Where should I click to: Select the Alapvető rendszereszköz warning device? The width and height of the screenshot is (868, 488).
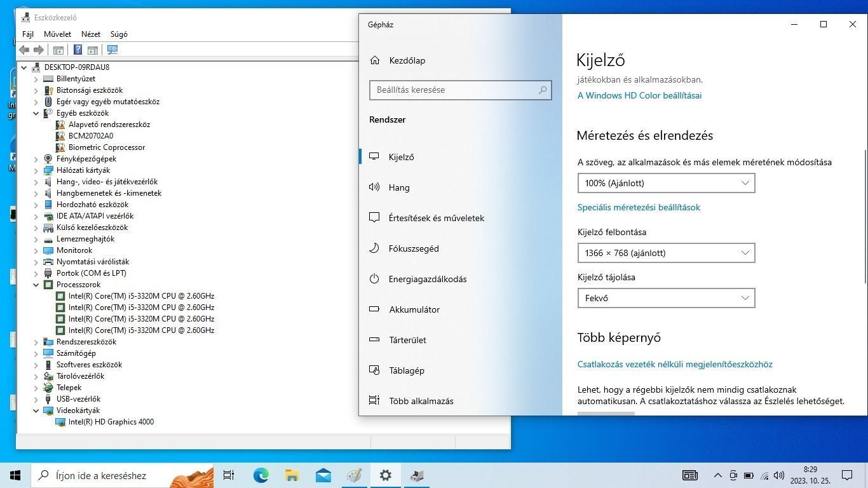(x=109, y=125)
